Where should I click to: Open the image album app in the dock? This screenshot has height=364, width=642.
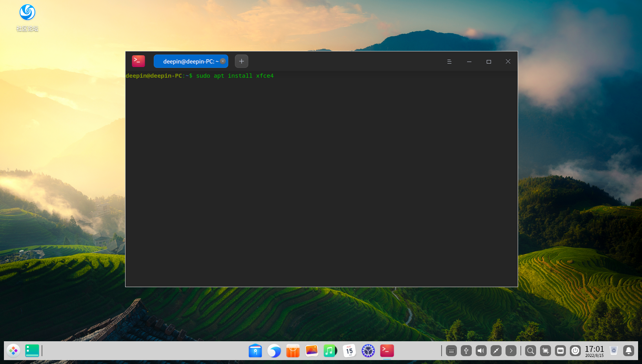pos(312,351)
